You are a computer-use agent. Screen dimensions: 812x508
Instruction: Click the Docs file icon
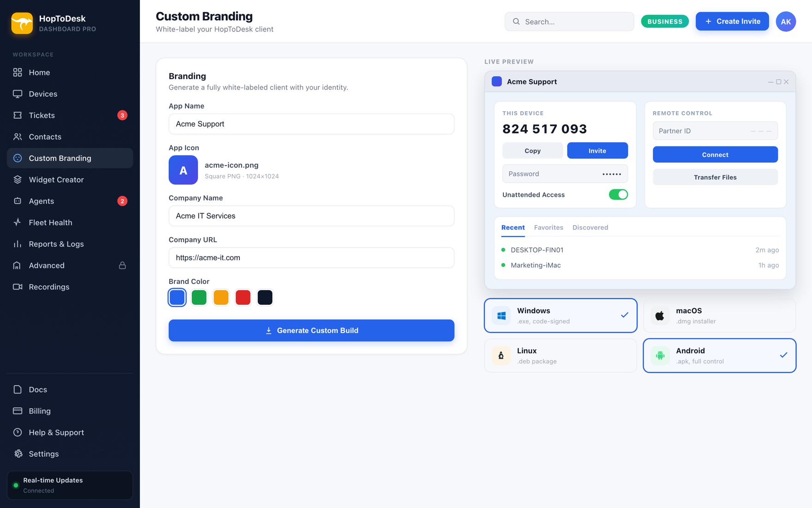(18, 389)
